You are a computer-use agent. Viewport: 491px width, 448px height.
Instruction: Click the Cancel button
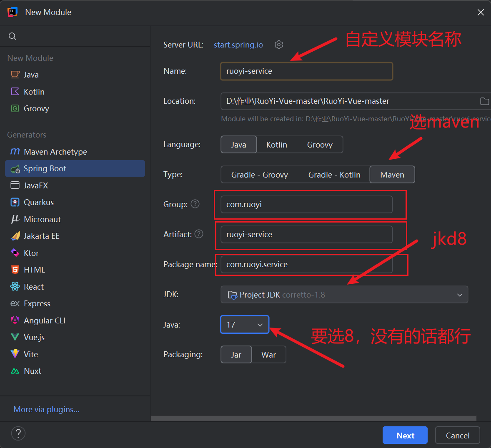click(458, 435)
